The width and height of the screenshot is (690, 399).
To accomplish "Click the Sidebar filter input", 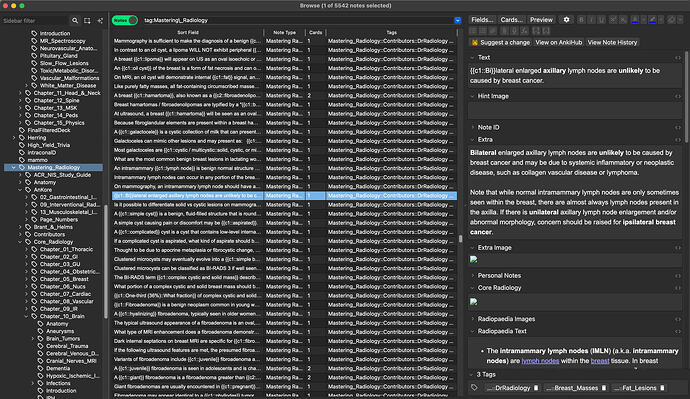I will (34, 21).
